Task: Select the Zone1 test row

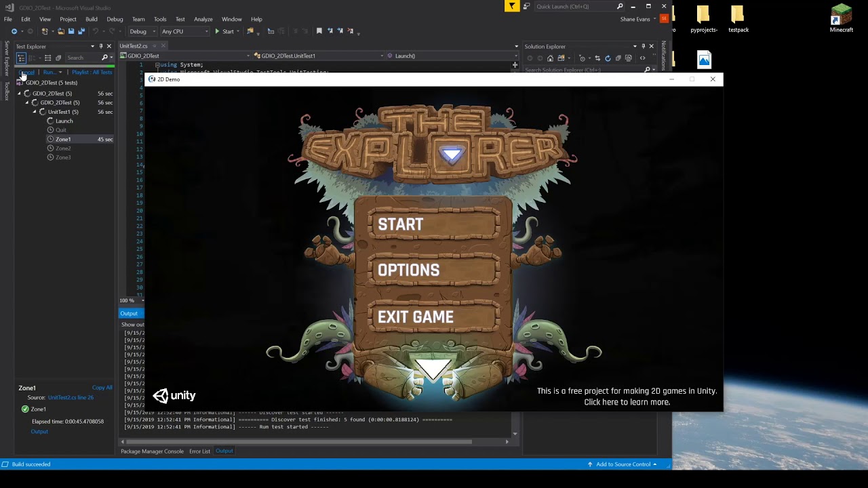Action: click(x=80, y=139)
